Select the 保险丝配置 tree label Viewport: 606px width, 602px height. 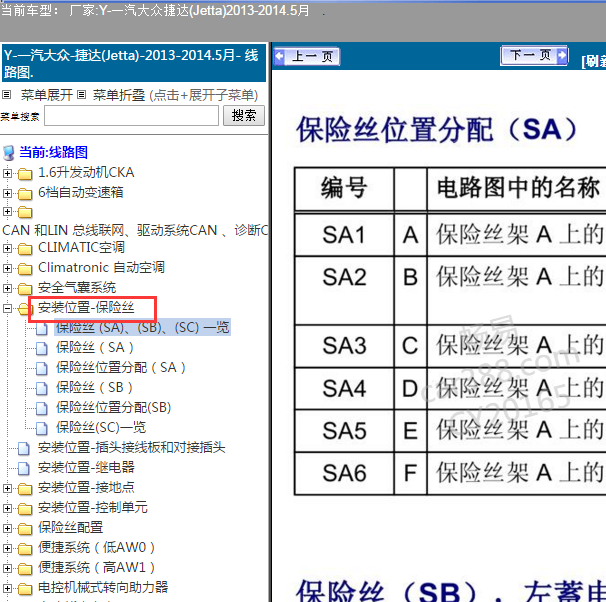click(x=70, y=528)
